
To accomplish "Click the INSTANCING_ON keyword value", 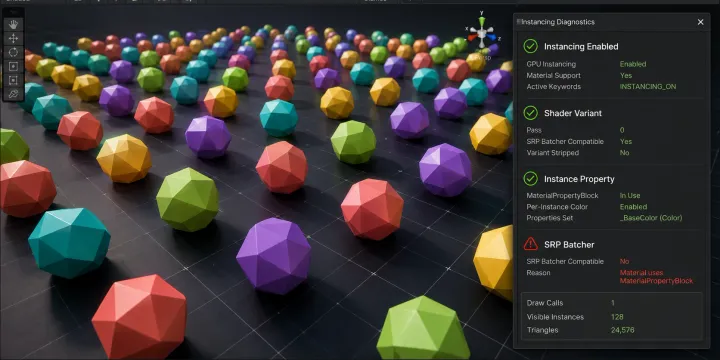I will coord(647,86).
